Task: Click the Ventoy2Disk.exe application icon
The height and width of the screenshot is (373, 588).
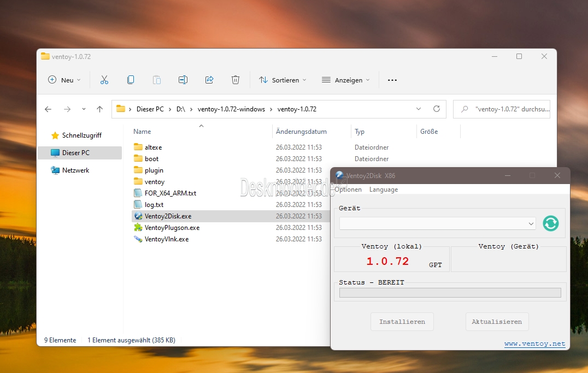Action: (138, 216)
